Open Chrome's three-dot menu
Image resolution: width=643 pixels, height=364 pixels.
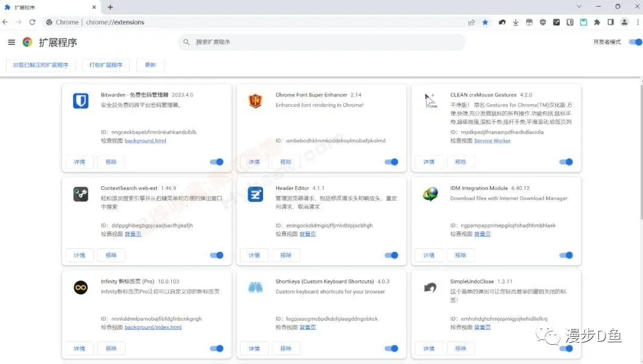pyautogui.click(x=638, y=22)
